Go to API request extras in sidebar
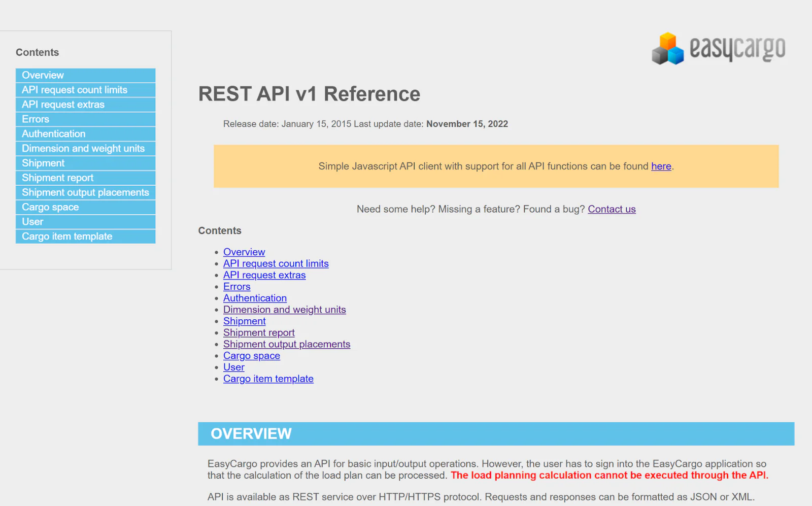The height and width of the screenshot is (506, 812). click(x=85, y=105)
